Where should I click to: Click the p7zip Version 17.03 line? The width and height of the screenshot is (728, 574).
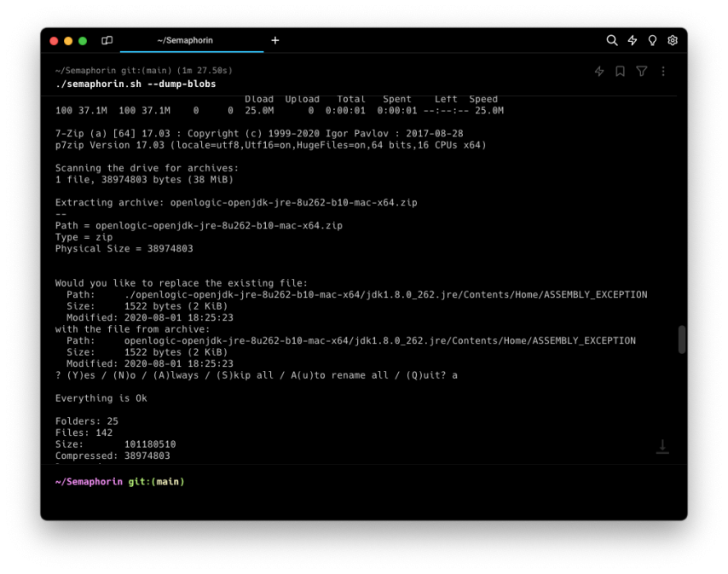(x=271, y=145)
